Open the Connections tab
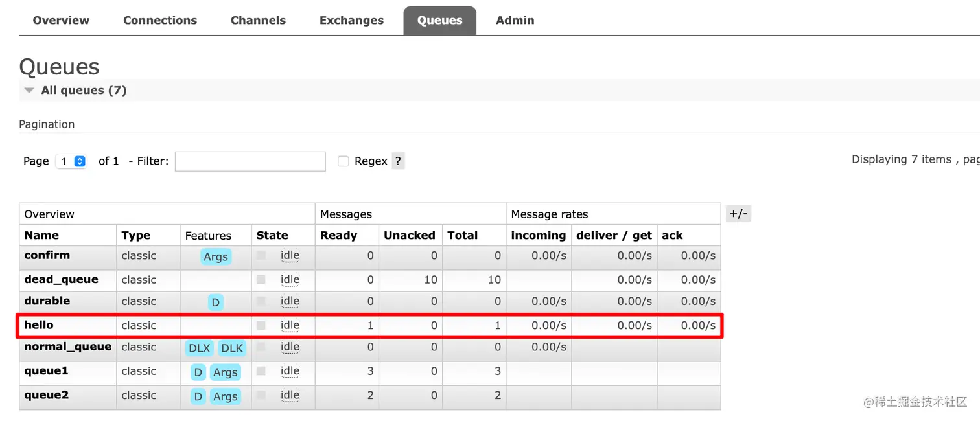The height and width of the screenshot is (421, 980). pyautogui.click(x=160, y=20)
